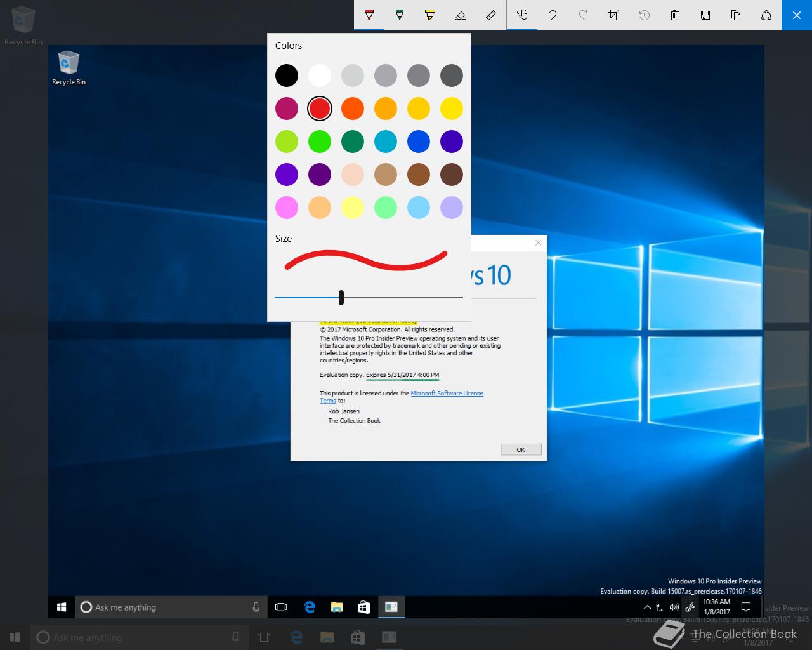Click the network tray icon
This screenshot has height=650, width=812.
coord(661,607)
